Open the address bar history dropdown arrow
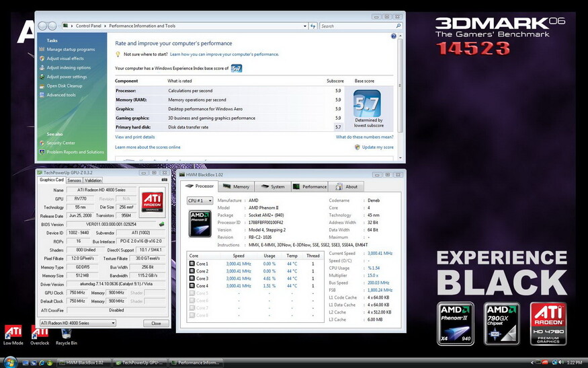 [x=305, y=26]
